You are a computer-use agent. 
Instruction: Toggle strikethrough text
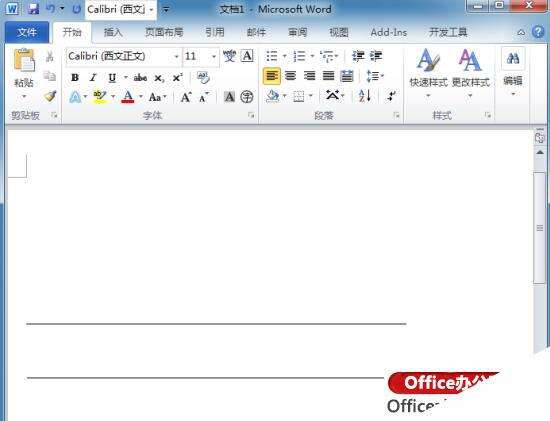(140, 78)
